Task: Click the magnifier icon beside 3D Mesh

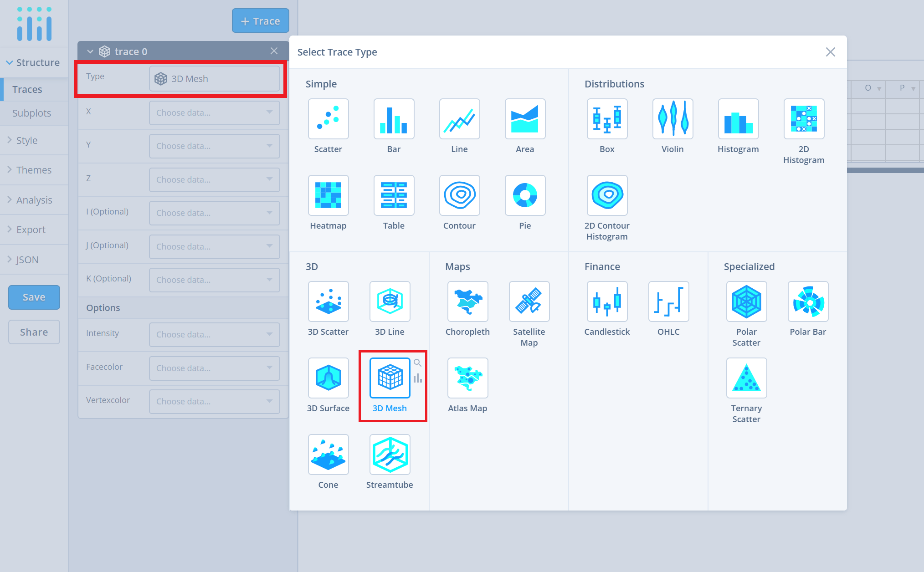Action: coord(417,363)
